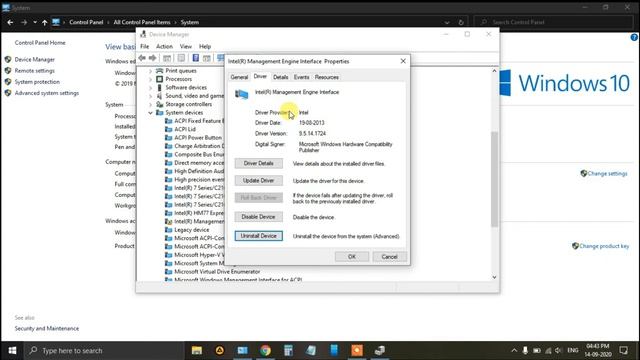
Task: Collapse the System devices node
Action: [x=150, y=113]
